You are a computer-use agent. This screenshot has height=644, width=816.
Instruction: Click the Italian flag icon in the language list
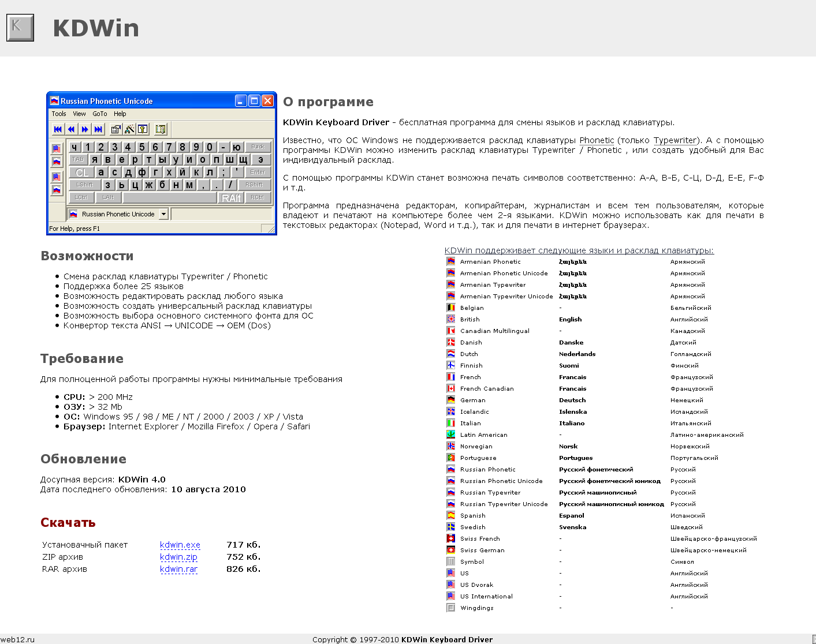450,423
